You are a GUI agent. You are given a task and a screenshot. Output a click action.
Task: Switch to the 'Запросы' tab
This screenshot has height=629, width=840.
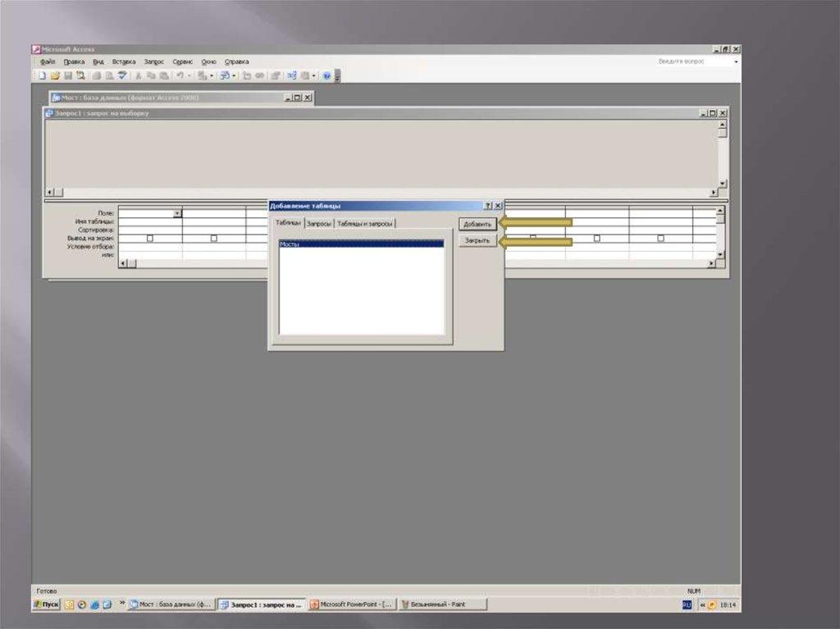(x=319, y=223)
